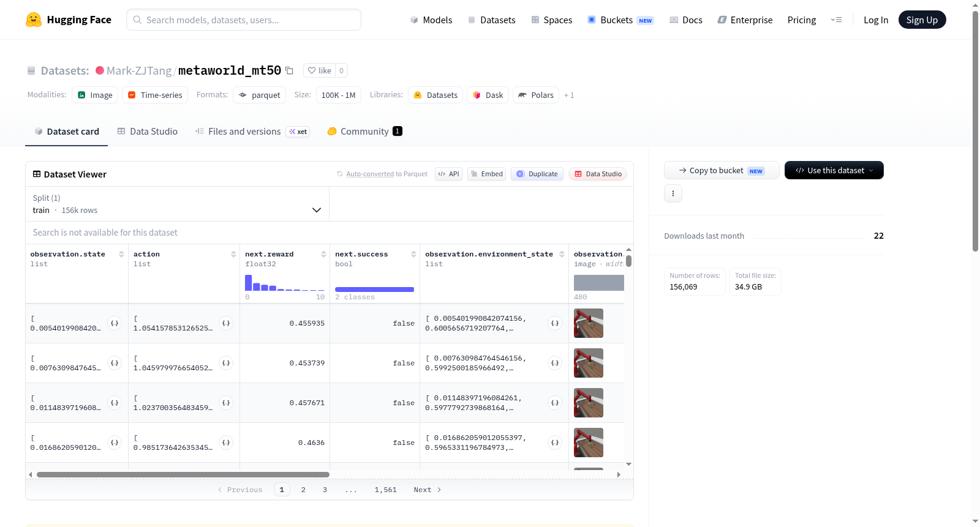
Task: Click the Log In link
Action: click(876, 20)
